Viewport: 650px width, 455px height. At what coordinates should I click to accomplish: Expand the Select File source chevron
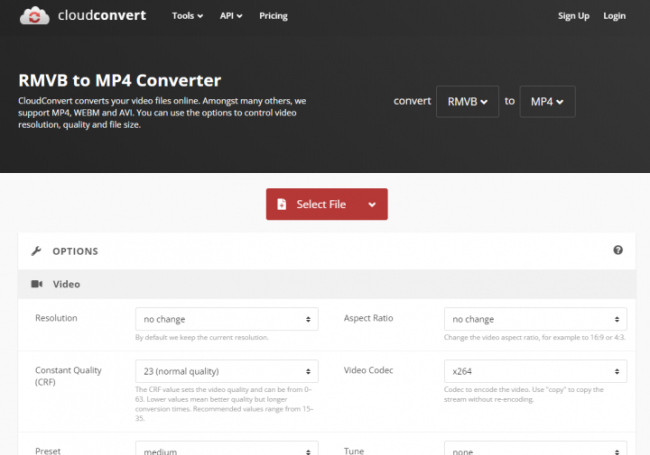coord(372,204)
